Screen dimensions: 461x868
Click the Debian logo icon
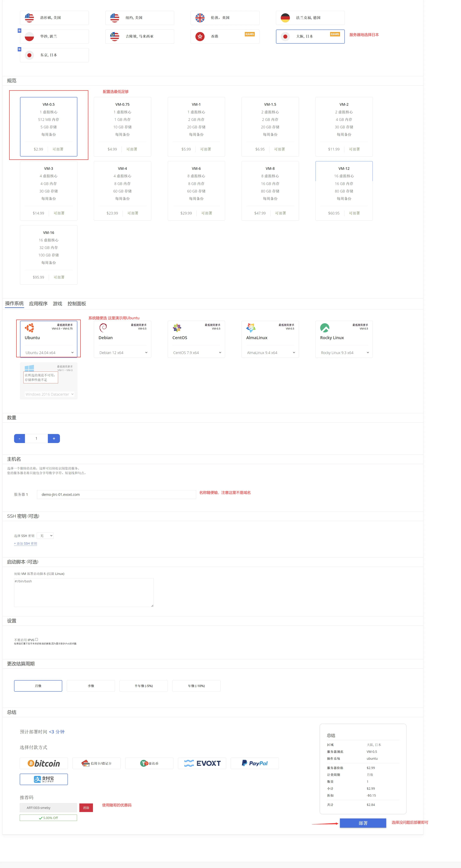pos(103,327)
